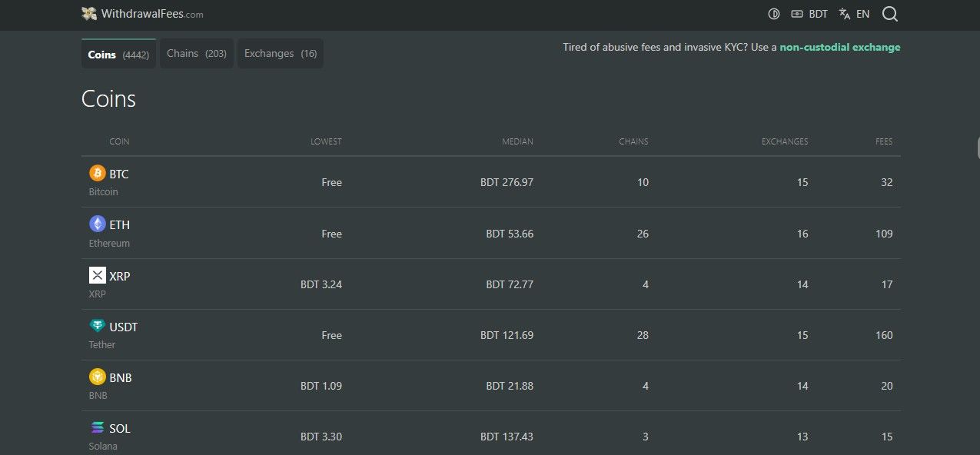Open the BDT currency selector
The width and height of the screenshot is (980, 455).
coord(809,14)
